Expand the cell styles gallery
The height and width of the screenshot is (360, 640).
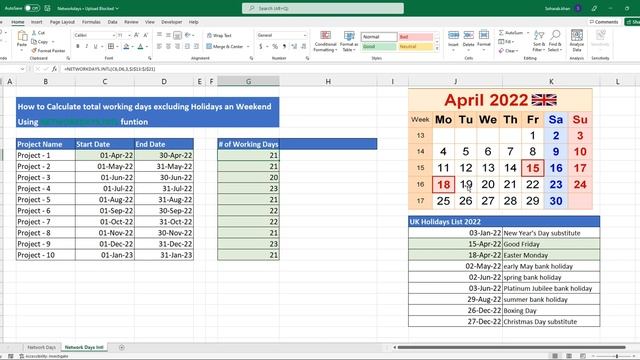437,49
